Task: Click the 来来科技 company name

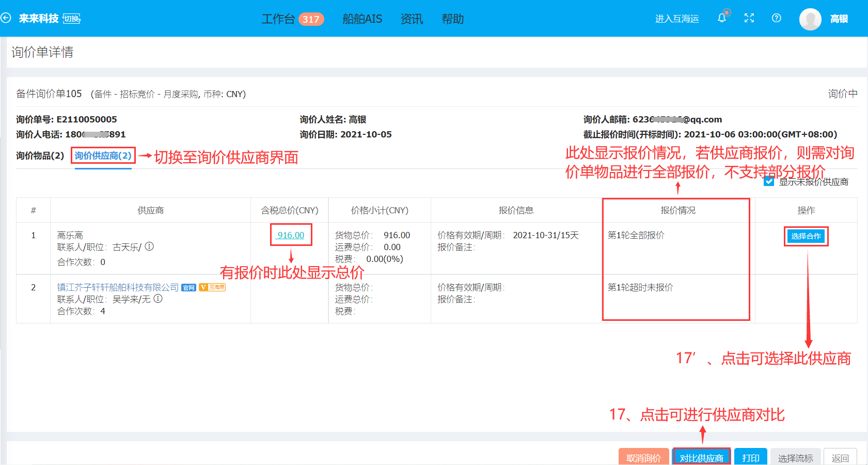Action: [x=39, y=19]
